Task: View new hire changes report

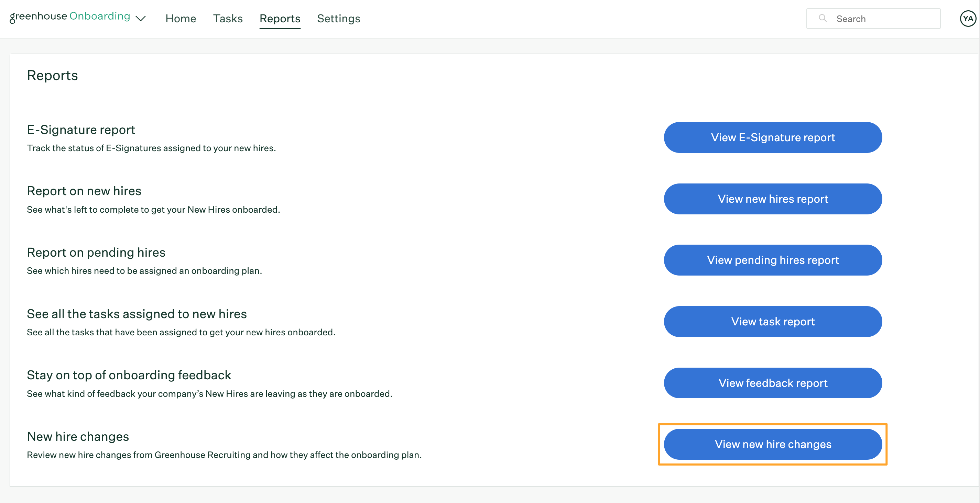Action: point(773,444)
